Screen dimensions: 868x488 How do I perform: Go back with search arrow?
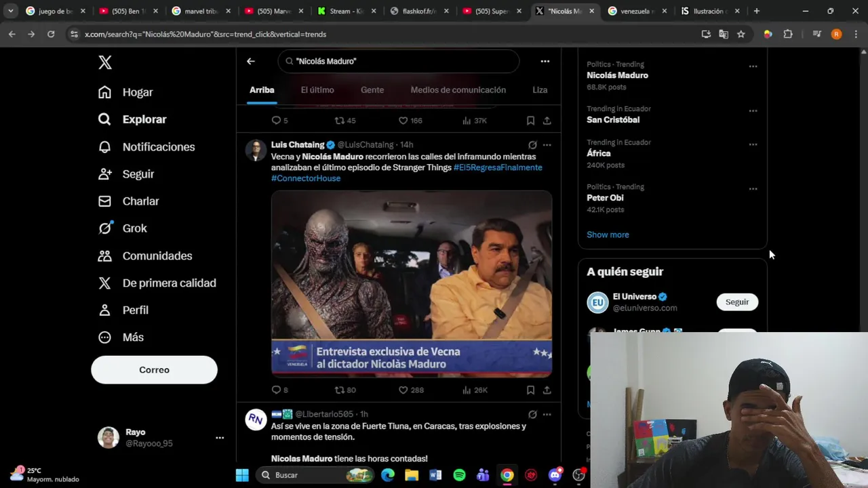pos(251,61)
